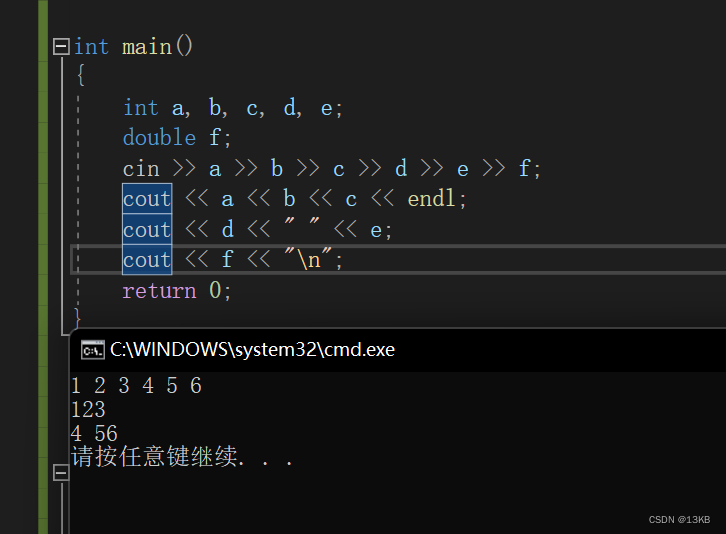Click the 'double' keyword
Viewport: 726px width, 534px height.
click(159, 138)
